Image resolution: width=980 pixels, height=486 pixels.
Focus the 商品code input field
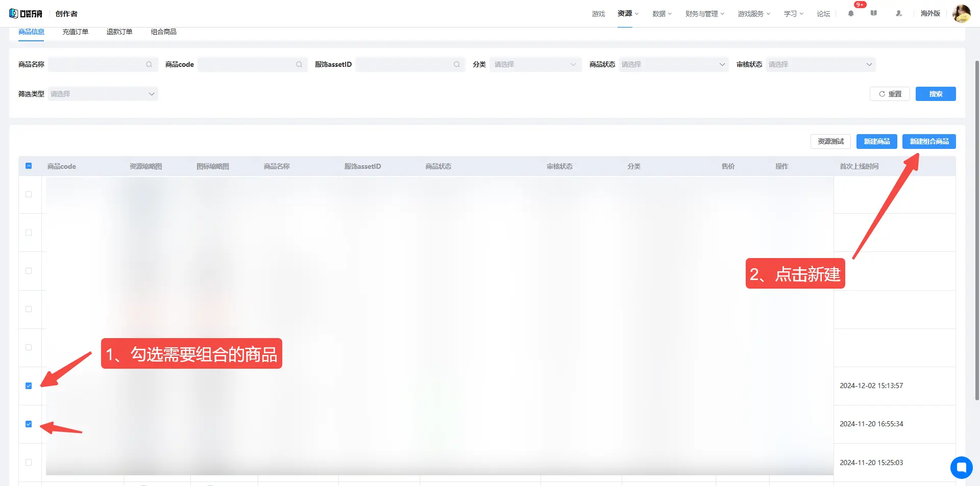pyautogui.click(x=246, y=65)
